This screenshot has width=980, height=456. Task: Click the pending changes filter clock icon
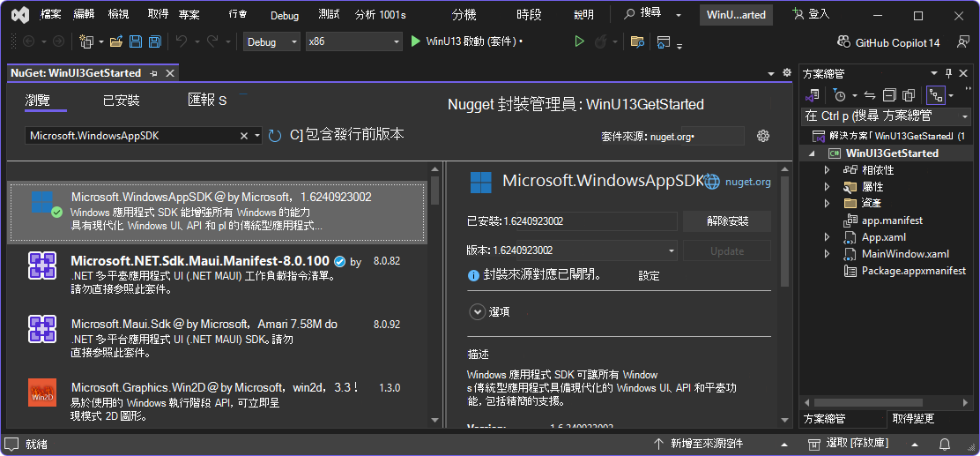click(840, 96)
